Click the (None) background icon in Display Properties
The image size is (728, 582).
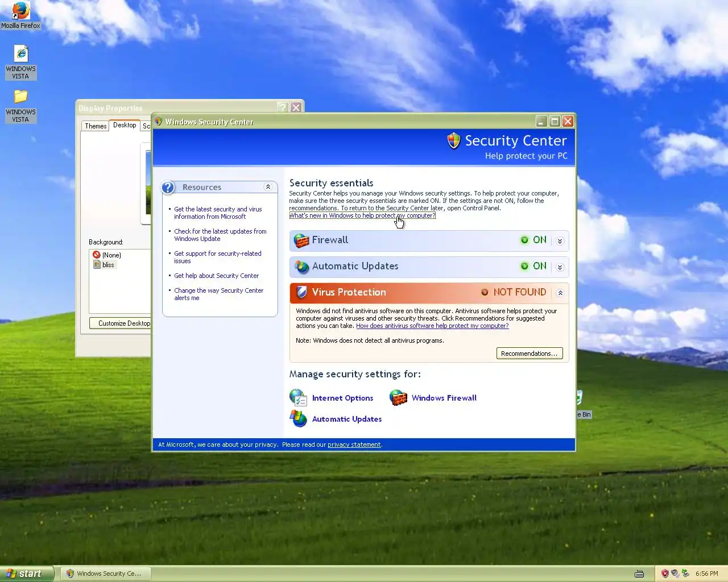click(97, 255)
